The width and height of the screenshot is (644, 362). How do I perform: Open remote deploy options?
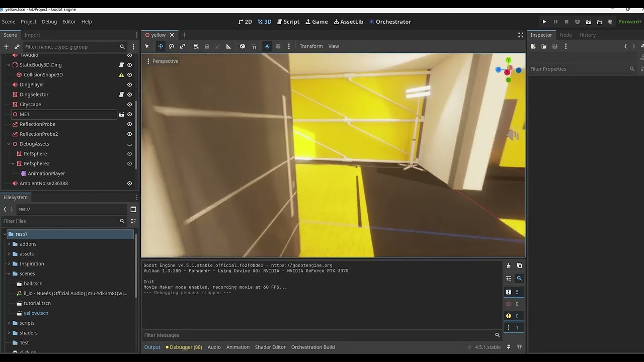pyautogui.click(x=577, y=22)
